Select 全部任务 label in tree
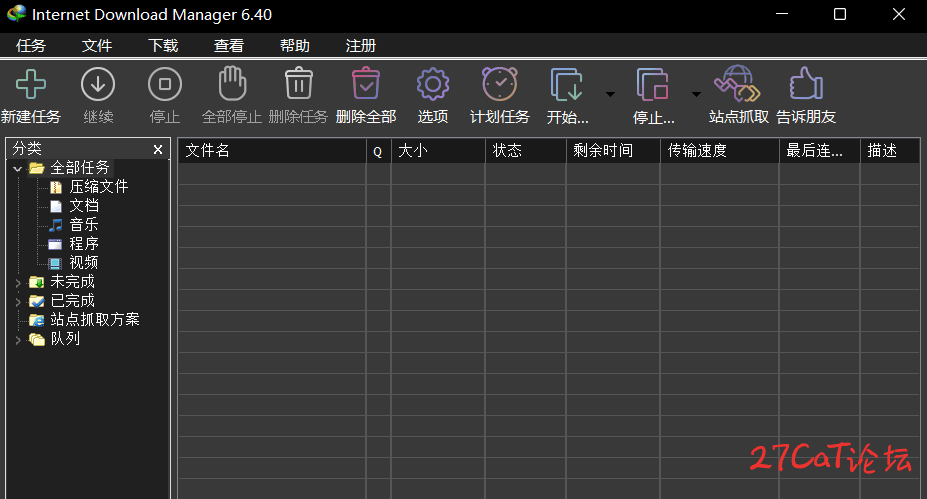The height and width of the screenshot is (499, 927). pos(80,168)
